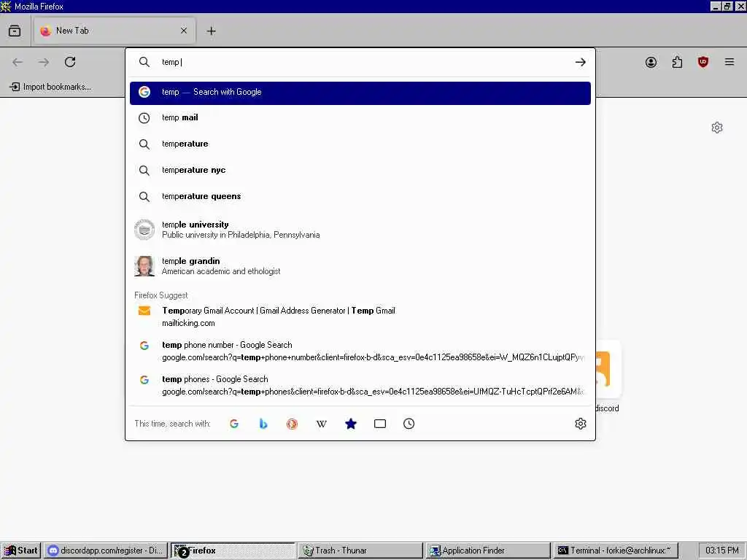Switch to Firefox taskbar window
Viewport: 747px width, 560px height.
pos(233,551)
